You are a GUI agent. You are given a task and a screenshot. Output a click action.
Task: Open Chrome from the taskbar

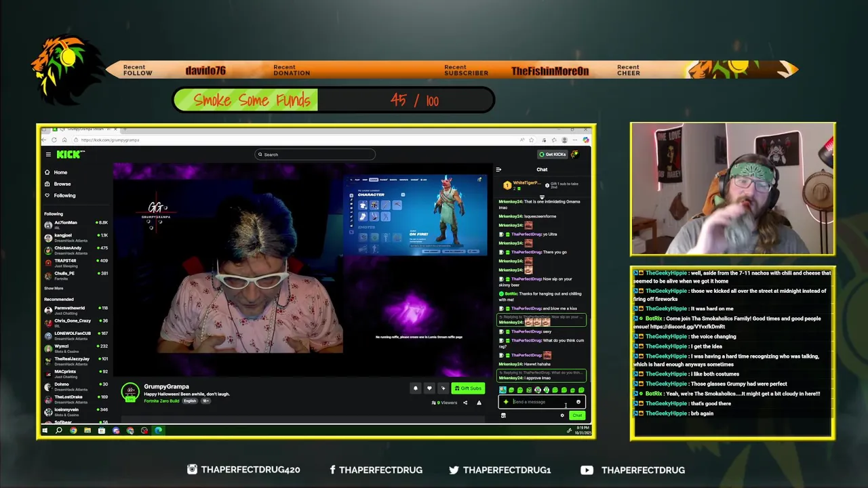coord(73,430)
